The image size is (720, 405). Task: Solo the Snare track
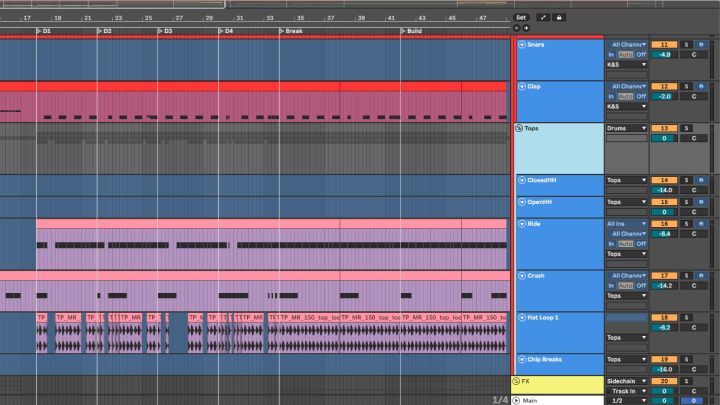point(686,45)
